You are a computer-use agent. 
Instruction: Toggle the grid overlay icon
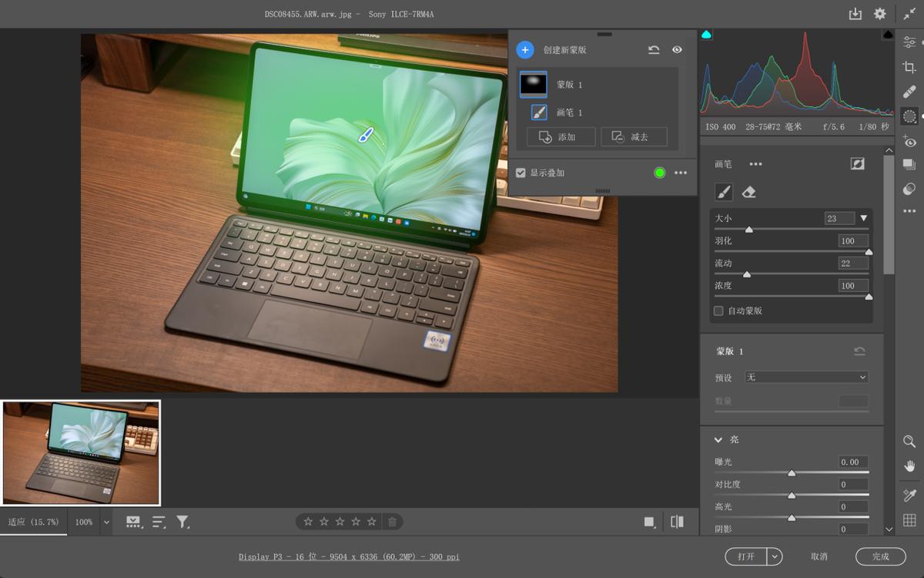[909, 520]
